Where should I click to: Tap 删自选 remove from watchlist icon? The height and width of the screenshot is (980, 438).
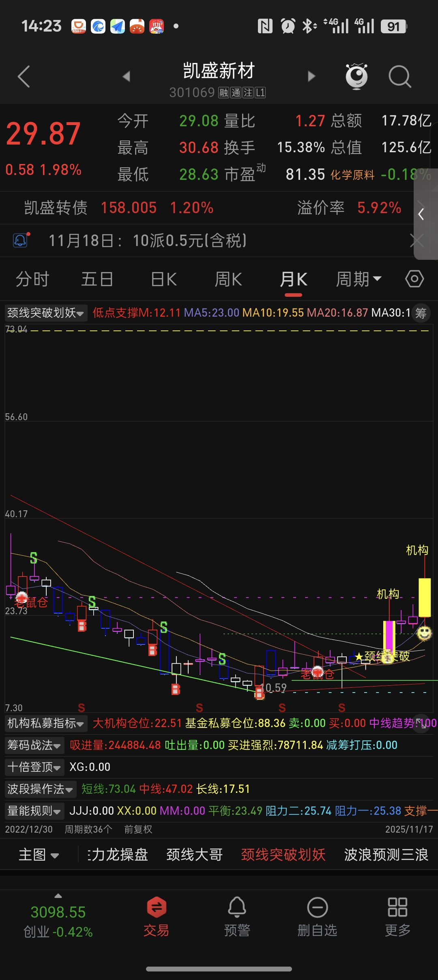point(318,916)
